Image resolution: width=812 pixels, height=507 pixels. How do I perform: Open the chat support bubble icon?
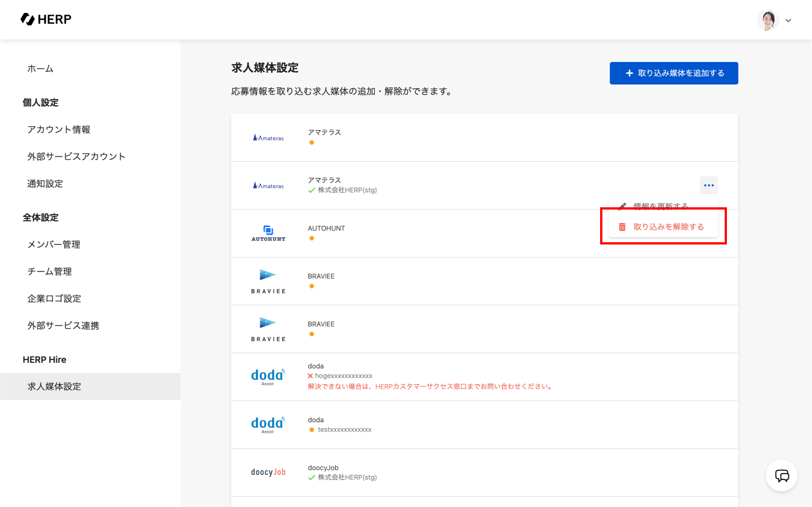782,476
